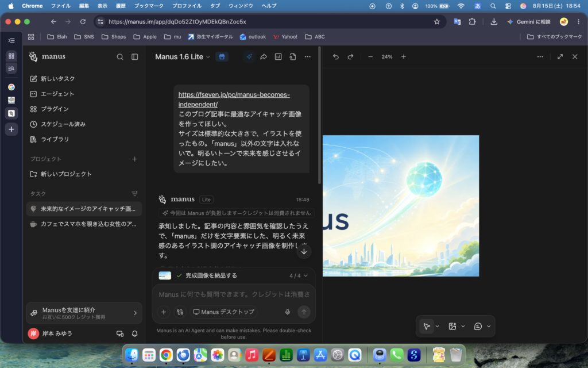The width and height of the screenshot is (588, 368).
Task: Send message with up arrow button
Action: pyautogui.click(x=304, y=312)
